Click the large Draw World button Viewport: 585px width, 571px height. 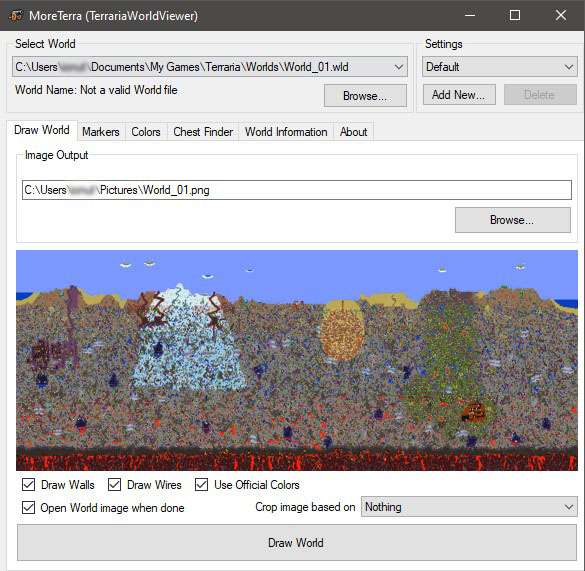(x=297, y=542)
